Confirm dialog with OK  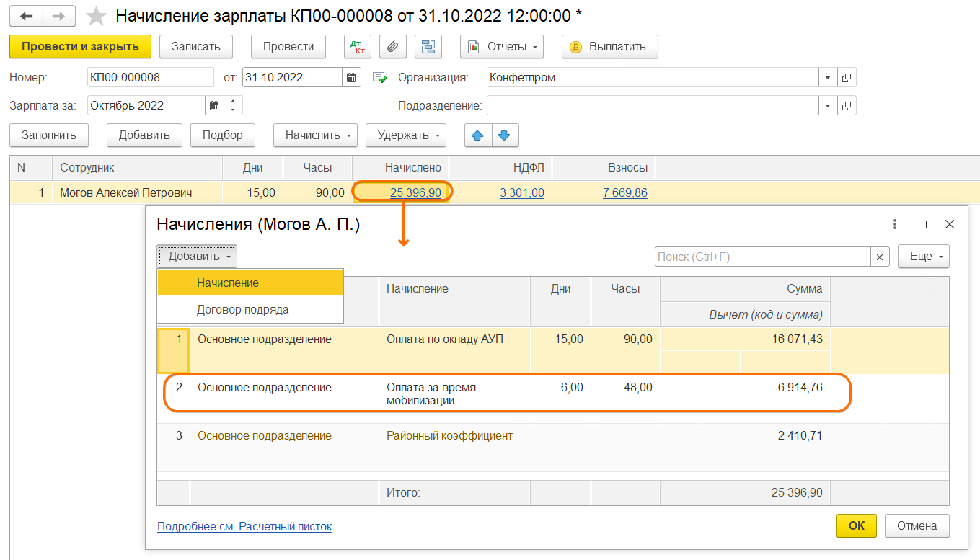[857, 526]
